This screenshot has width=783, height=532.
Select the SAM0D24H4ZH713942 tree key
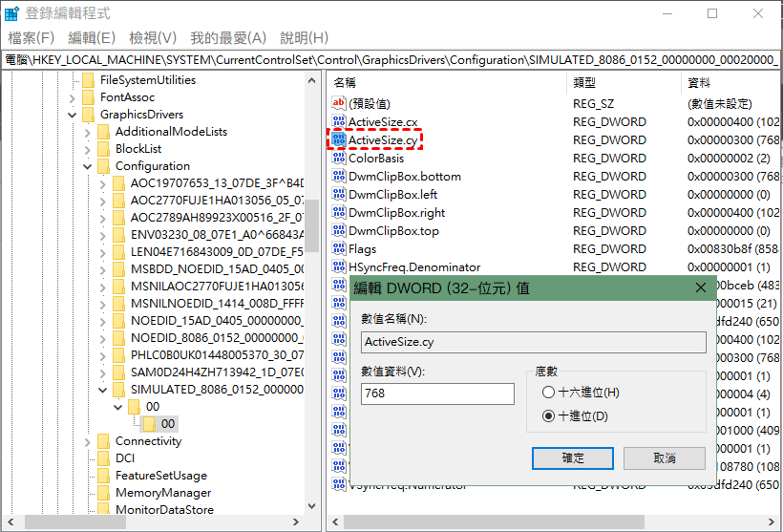tap(217, 372)
